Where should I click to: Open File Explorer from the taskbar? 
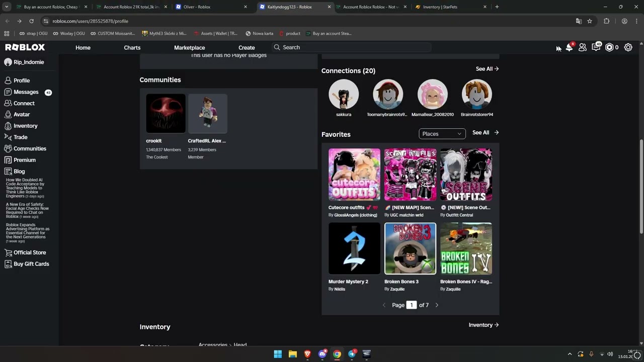click(x=292, y=354)
